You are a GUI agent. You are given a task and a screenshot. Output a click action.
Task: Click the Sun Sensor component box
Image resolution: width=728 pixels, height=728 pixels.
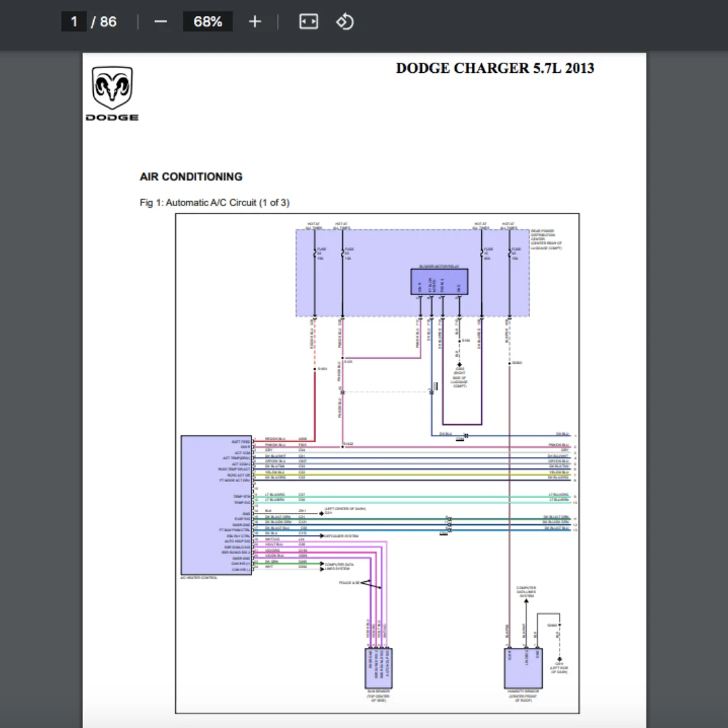(378, 667)
